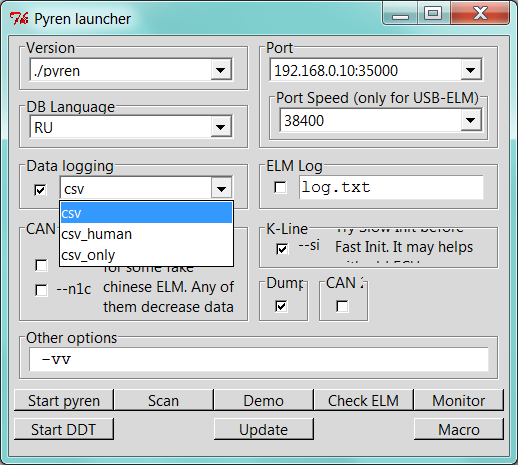Image resolution: width=518 pixels, height=465 pixels.
Task: Click the Tk feather icon in title bar
Action: pos(19,19)
